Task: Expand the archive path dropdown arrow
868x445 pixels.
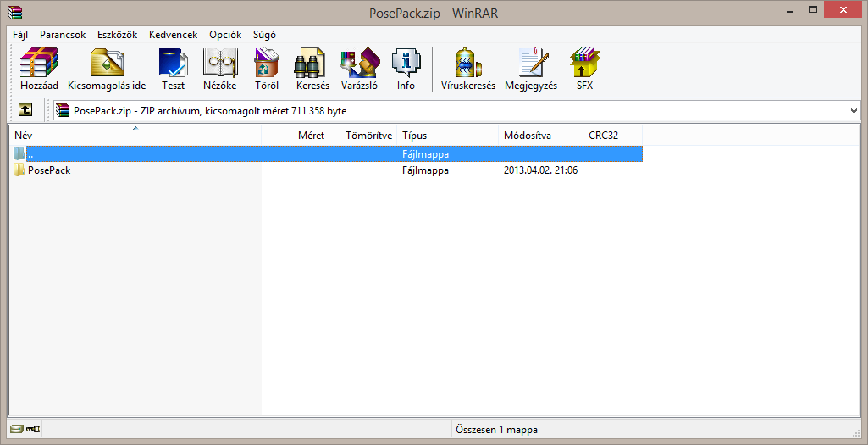Action: point(854,111)
